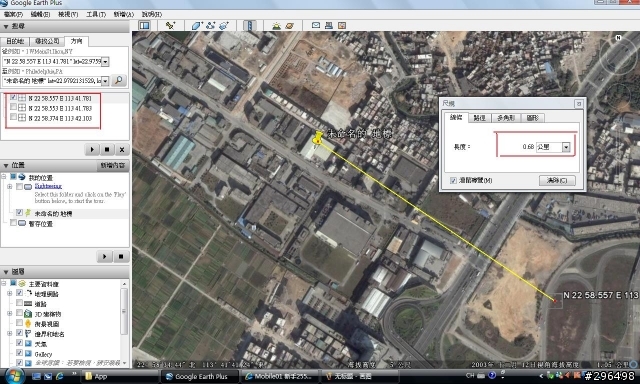Click the Email envelope toolbar icon

click(316, 25)
